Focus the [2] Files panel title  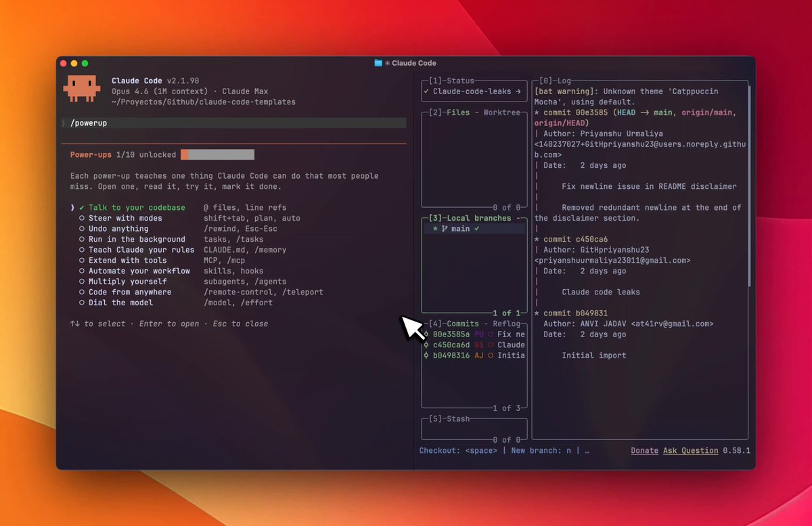[449, 112]
